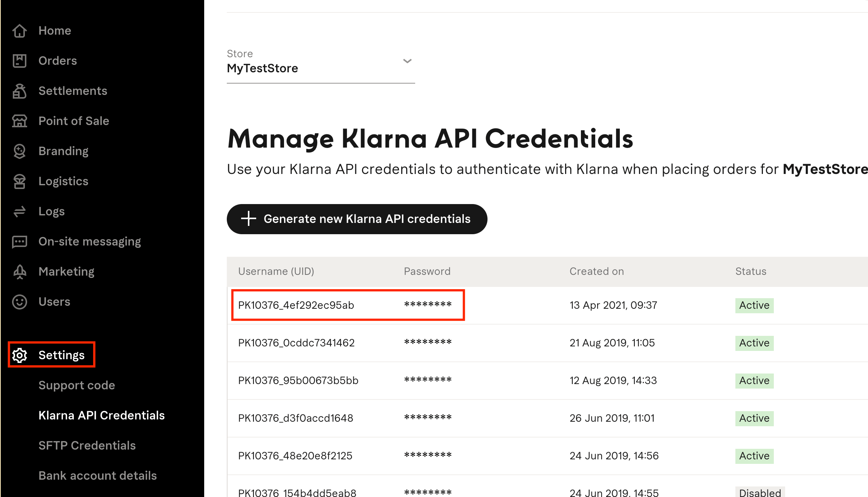Click the On-site messaging chat icon
Image resolution: width=868 pixels, height=497 pixels.
tap(20, 241)
